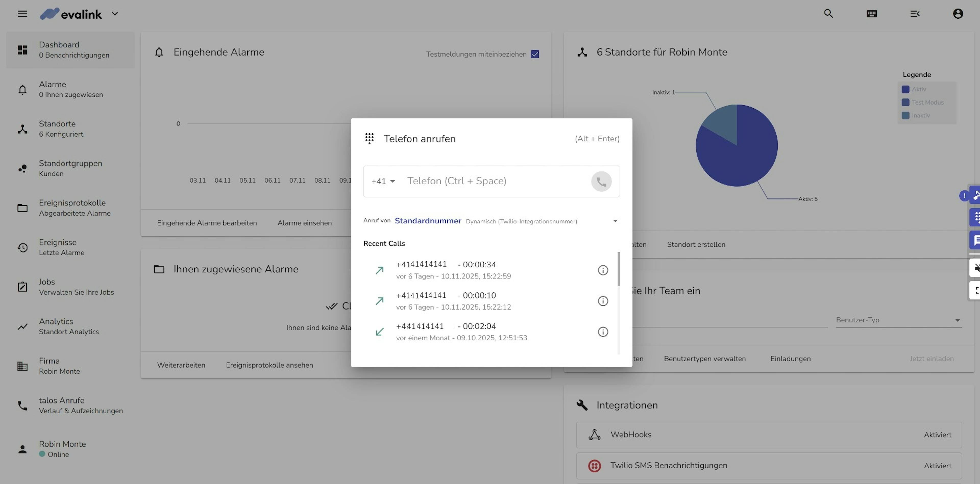The height and width of the screenshot is (484, 980).
Task: Open talos Anrufe in the sidebar
Action: click(62, 405)
